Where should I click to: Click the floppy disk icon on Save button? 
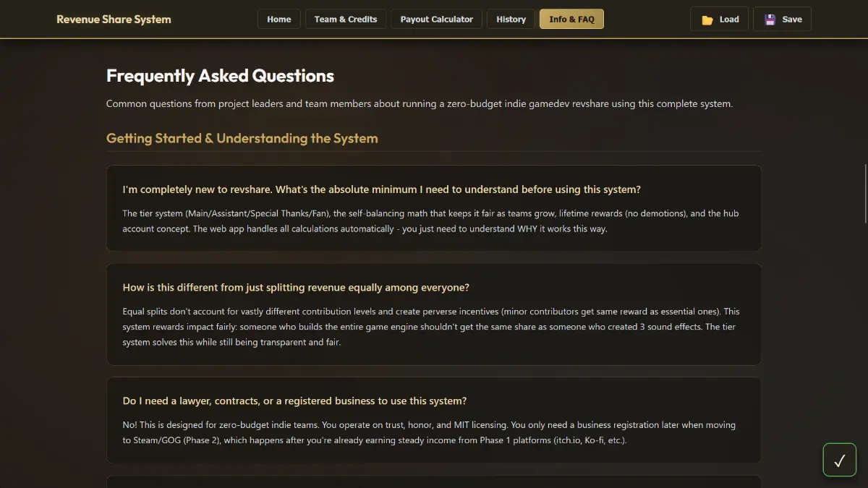[x=769, y=19]
